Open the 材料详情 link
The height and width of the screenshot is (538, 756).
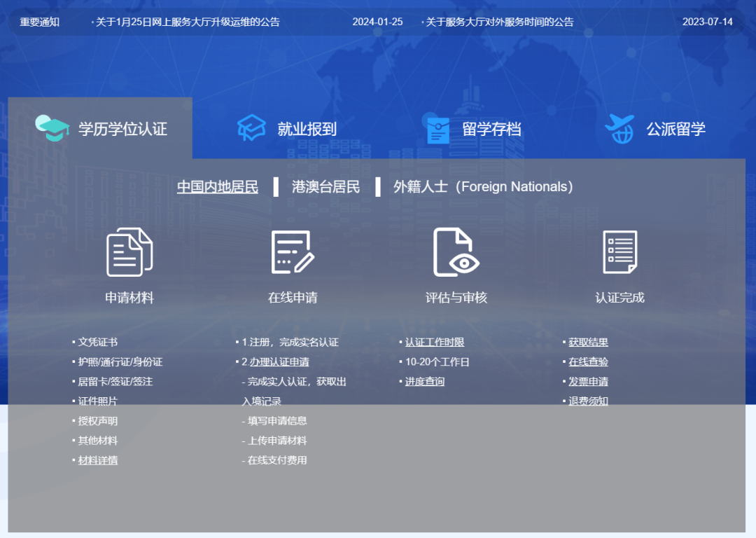tap(98, 460)
